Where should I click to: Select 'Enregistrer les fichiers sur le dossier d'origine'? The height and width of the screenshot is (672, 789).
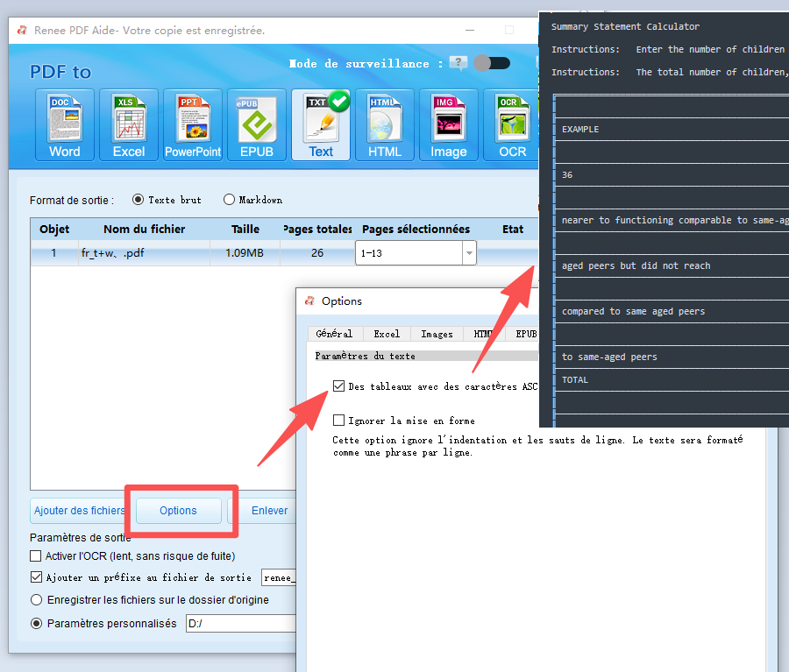click(36, 599)
